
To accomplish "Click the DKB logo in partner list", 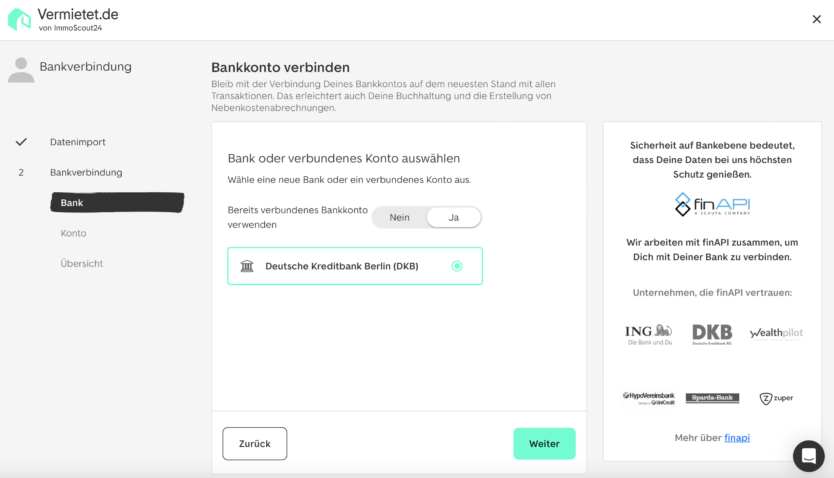I will coord(712,334).
